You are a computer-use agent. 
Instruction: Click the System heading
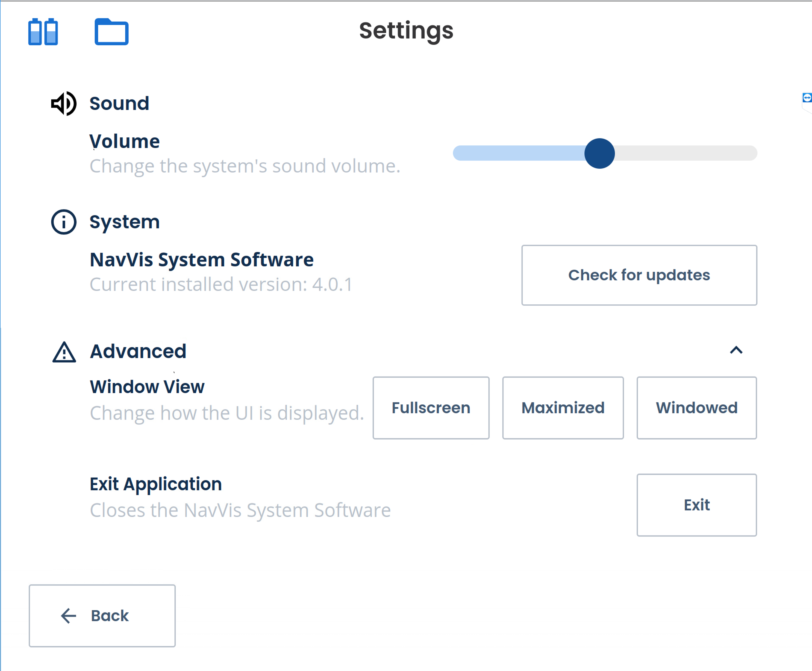coord(124,222)
